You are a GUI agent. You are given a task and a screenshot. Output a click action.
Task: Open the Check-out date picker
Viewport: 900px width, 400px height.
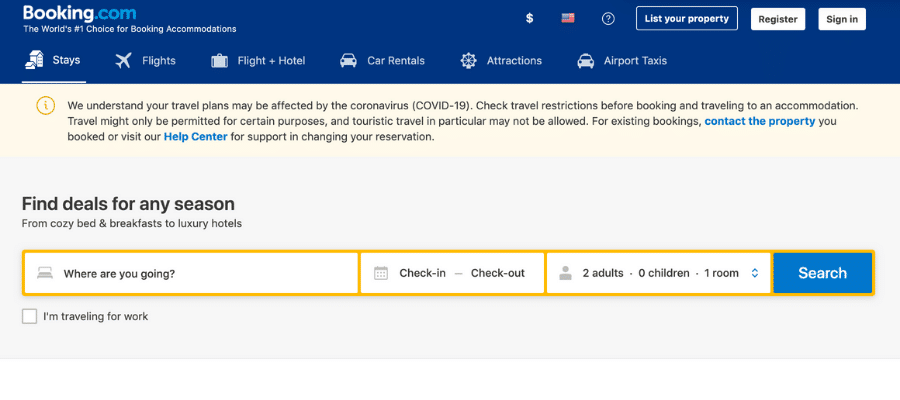(497, 273)
